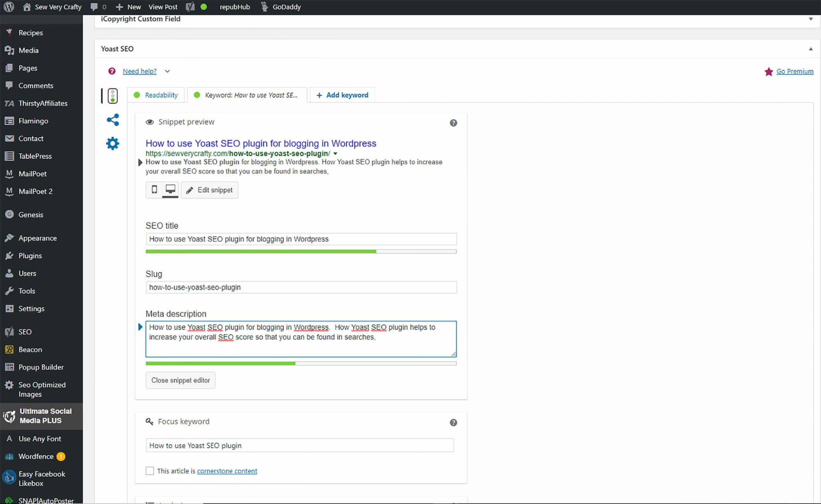Switch to desktop snippet preview
The height and width of the screenshot is (504, 821).
(170, 189)
